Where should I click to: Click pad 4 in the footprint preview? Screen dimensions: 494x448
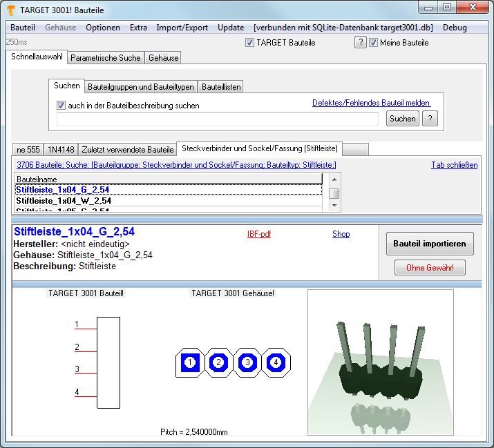coord(276,362)
